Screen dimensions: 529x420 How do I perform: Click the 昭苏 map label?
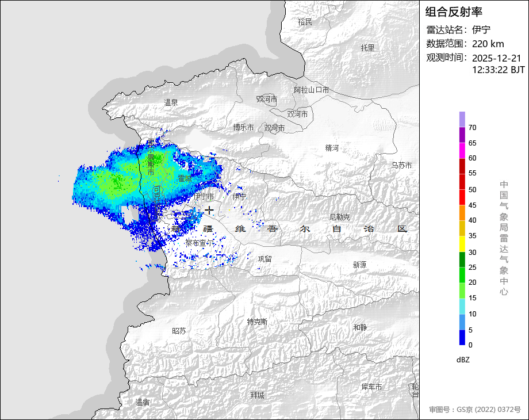[179, 331]
